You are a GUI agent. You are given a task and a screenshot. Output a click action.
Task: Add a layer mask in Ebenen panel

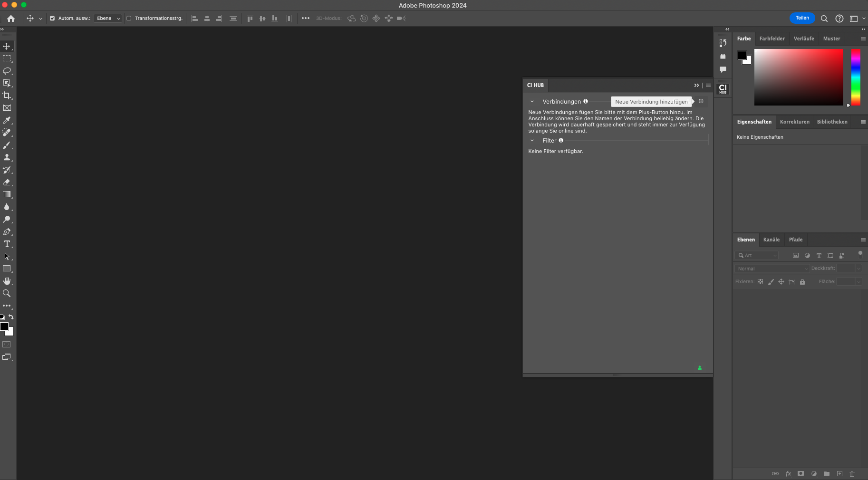[800, 474]
